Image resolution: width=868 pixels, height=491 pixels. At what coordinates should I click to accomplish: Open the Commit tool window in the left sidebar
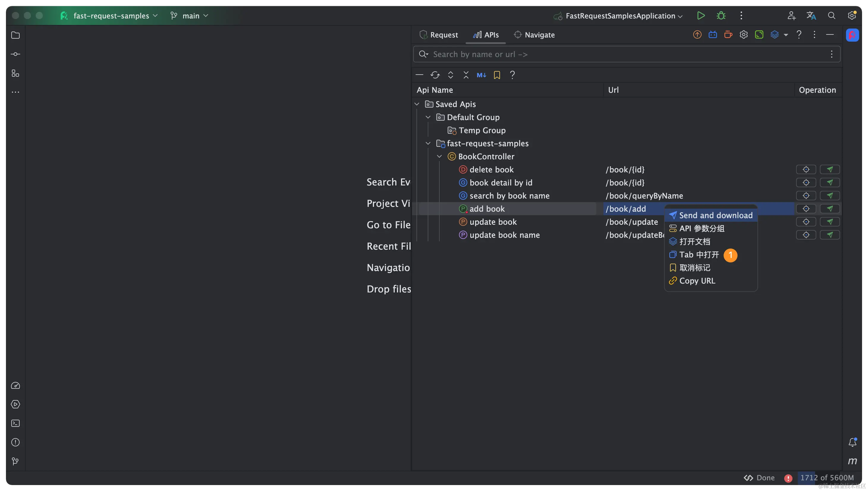[15, 54]
